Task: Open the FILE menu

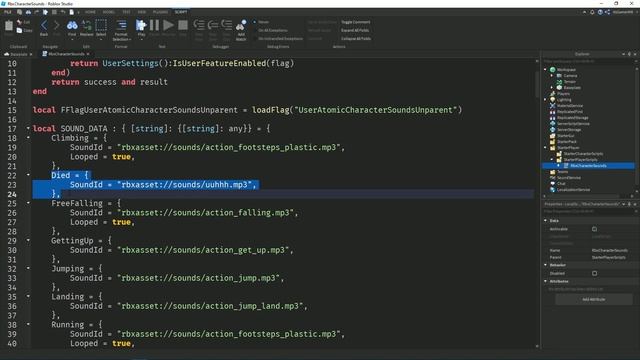Action: click(7, 12)
